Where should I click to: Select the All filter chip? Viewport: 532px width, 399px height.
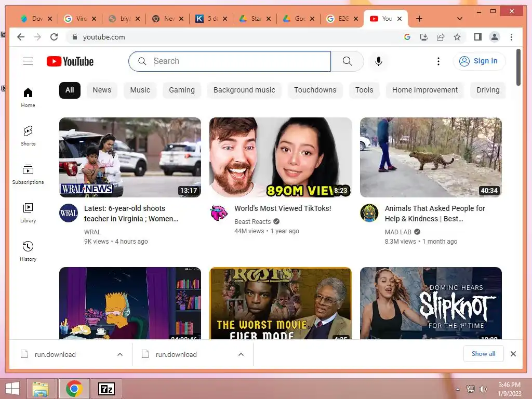coord(70,90)
